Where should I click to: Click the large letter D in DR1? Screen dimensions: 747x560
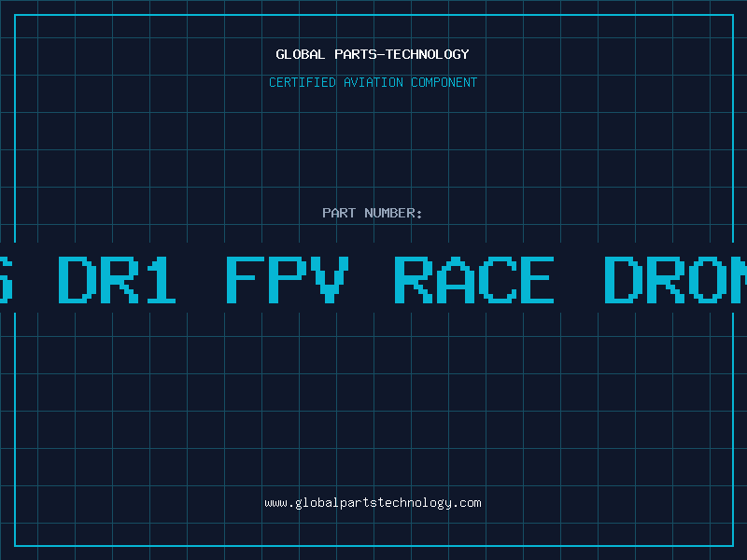click(76, 279)
